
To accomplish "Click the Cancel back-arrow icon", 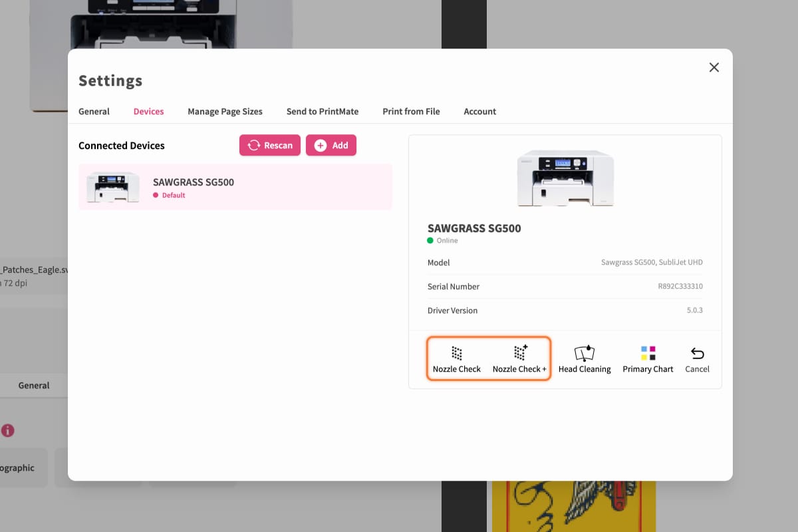I will point(697,354).
